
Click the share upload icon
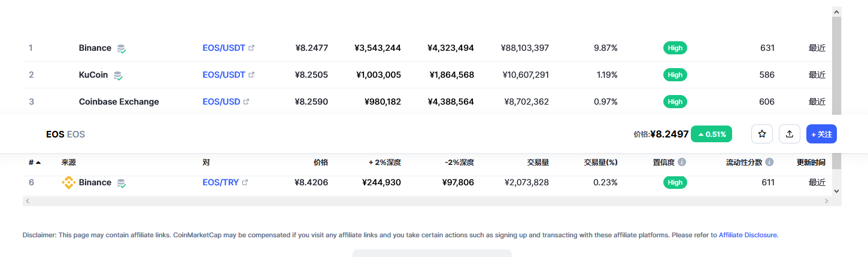coord(790,134)
